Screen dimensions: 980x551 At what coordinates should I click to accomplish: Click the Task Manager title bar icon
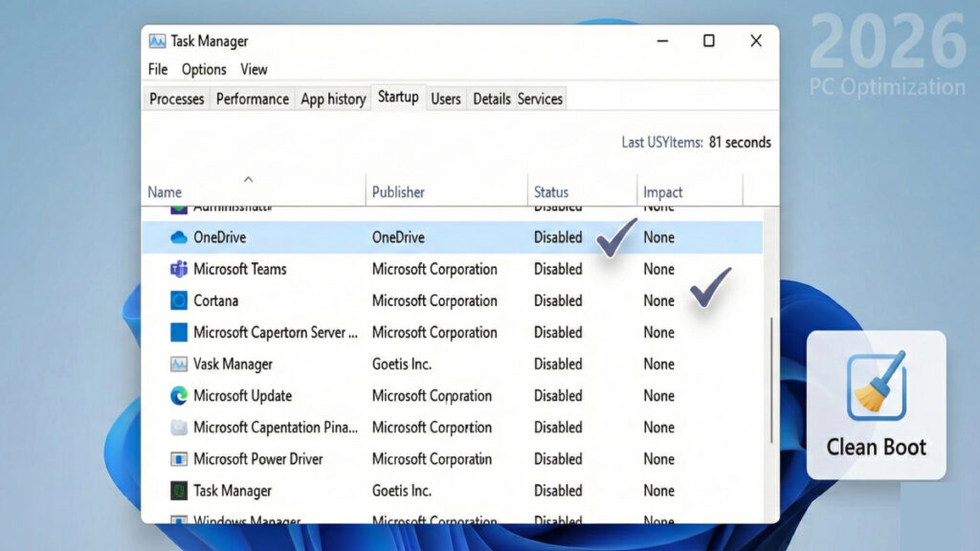158,41
